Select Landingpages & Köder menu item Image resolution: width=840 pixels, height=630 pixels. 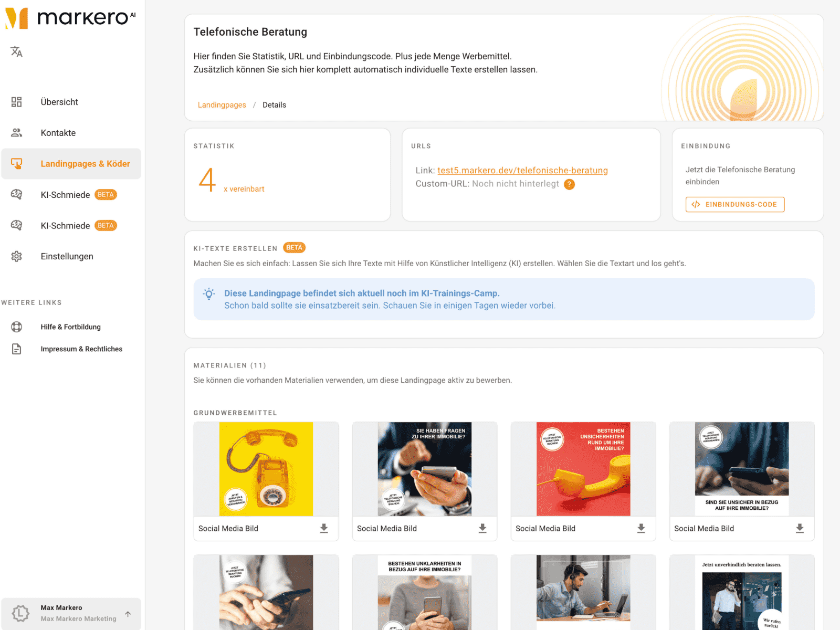[x=71, y=164]
